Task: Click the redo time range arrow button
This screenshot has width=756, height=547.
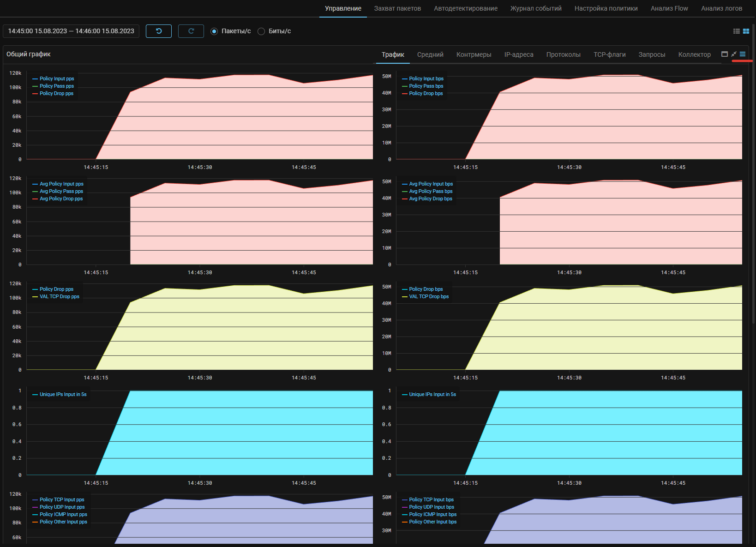Action: tap(191, 31)
